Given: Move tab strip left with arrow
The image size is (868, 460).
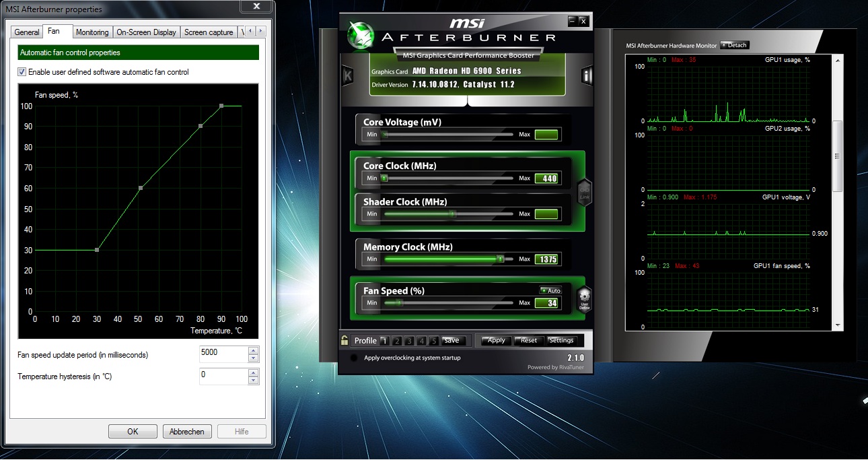Looking at the screenshot, I should click(251, 31).
